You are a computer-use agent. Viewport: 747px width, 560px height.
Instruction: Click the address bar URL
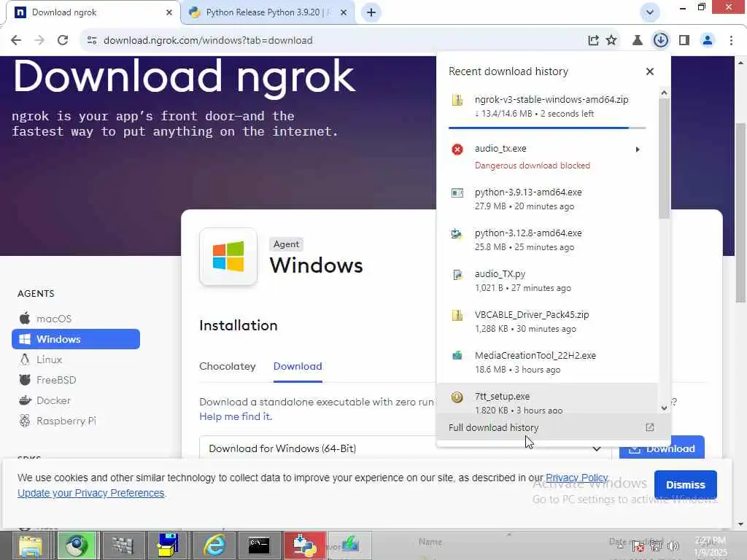click(x=208, y=41)
